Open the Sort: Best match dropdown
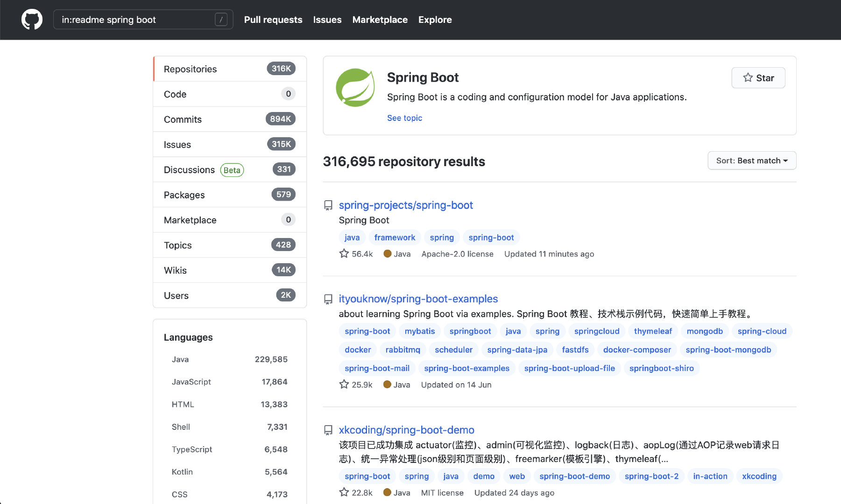This screenshot has height=504, width=841. 752,161
